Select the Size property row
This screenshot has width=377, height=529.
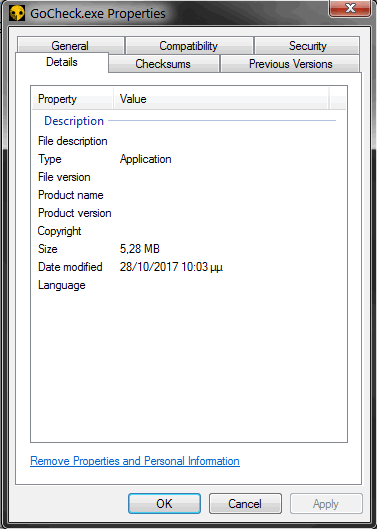coord(189,249)
